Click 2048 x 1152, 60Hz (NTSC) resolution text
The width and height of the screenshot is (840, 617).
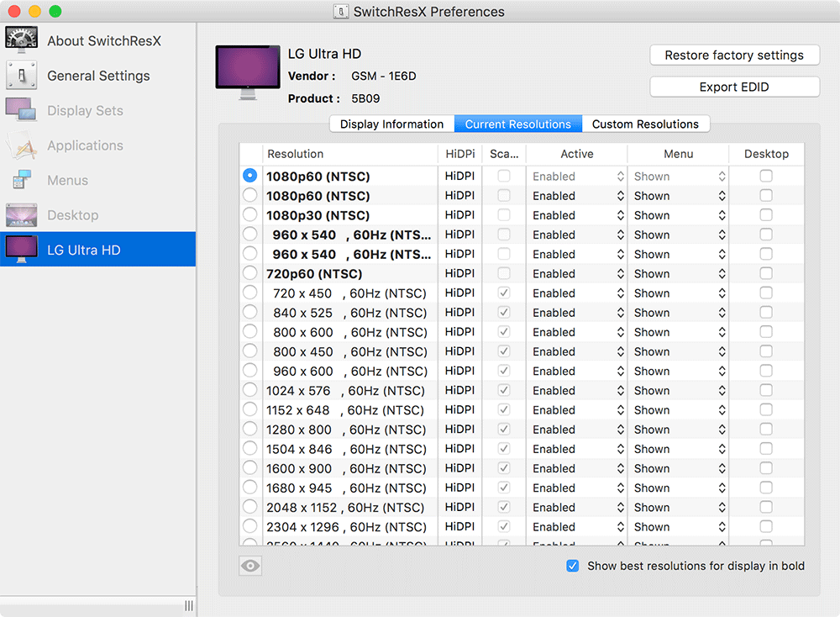pos(345,507)
